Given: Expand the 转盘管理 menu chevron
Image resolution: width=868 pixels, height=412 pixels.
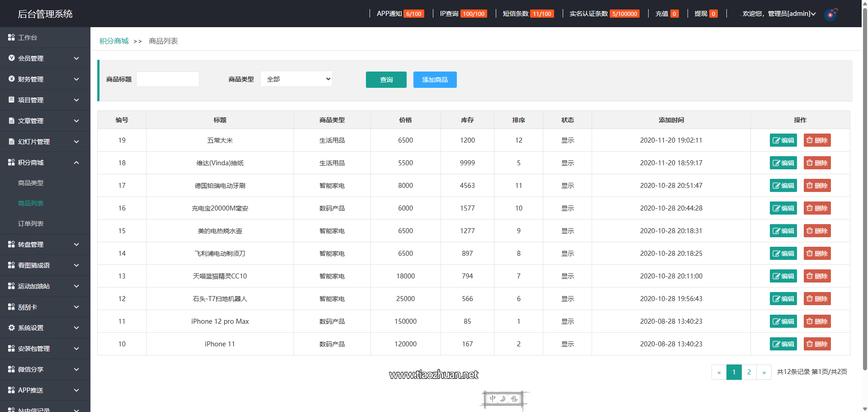Looking at the screenshot, I should [76, 244].
